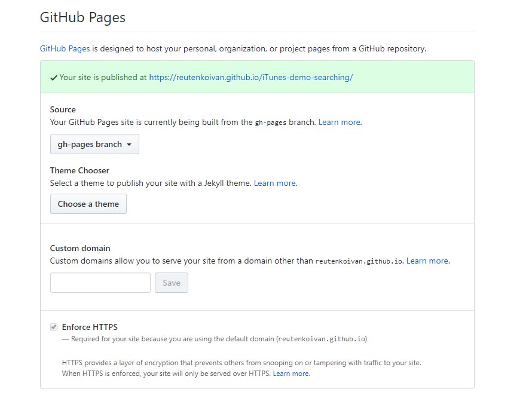Click the Save button for custom domain
This screenshot has height=410, width=532.
pyautogui.click(x=172, y=283)
